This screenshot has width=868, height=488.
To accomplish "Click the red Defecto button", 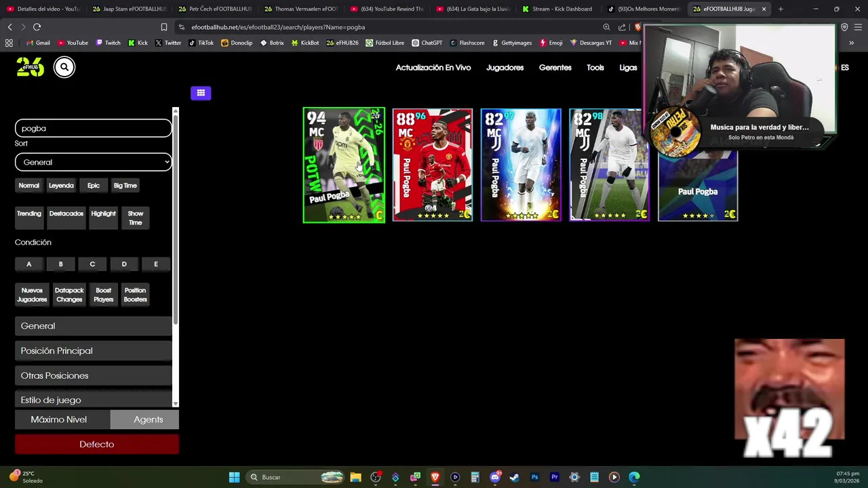I will 97,444.
